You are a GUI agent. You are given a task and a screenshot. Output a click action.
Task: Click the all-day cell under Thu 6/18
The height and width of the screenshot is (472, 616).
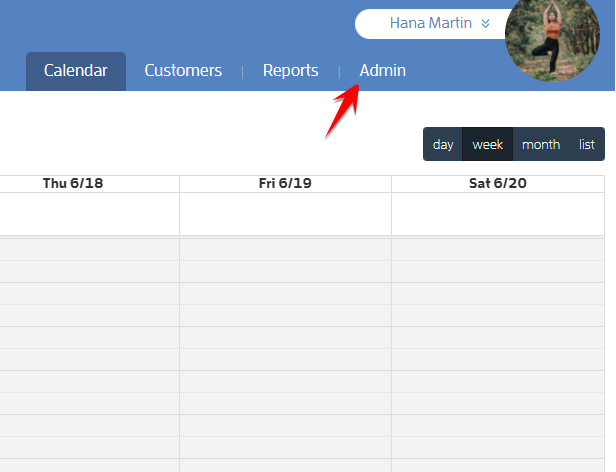click(x=90, y=214)
